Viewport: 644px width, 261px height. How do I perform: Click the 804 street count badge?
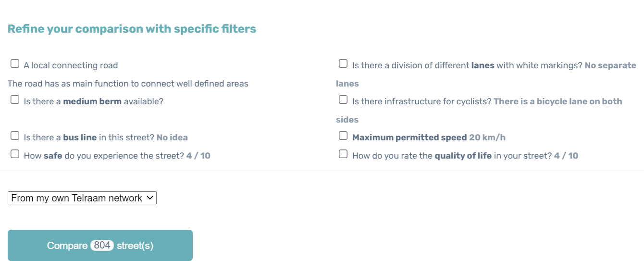point(102,246)
